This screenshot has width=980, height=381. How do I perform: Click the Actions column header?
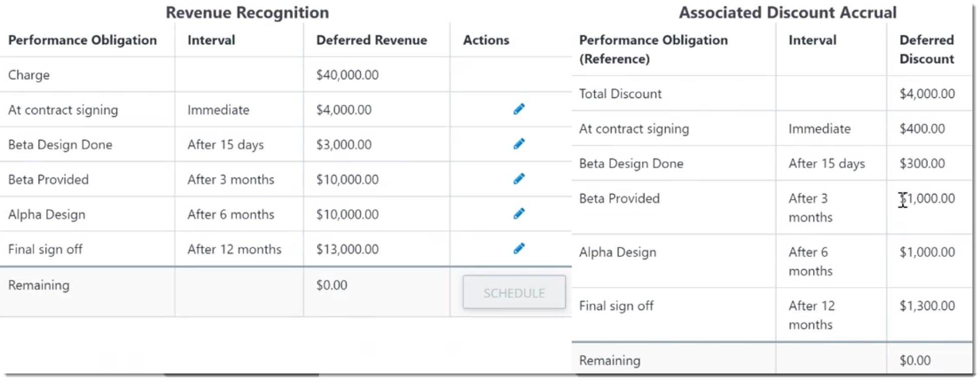[486, 40]
